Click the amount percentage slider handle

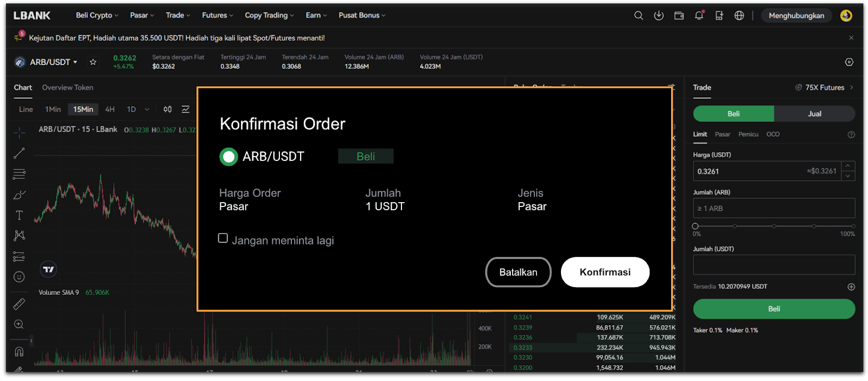[x=695, y=226]
